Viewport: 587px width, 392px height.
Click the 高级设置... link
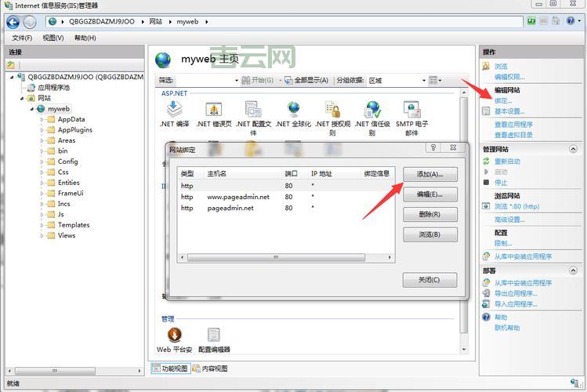[x=509, y=220]
